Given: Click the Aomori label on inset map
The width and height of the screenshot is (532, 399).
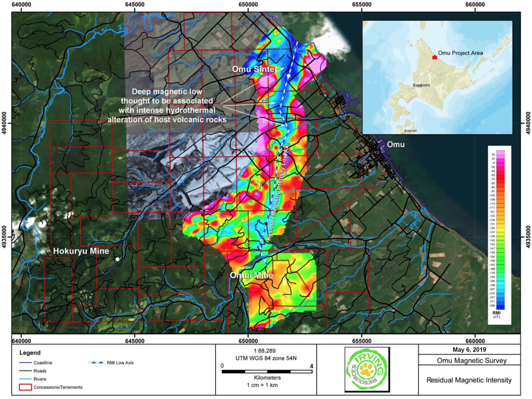Looking at the screenshot, I should 410,131.
